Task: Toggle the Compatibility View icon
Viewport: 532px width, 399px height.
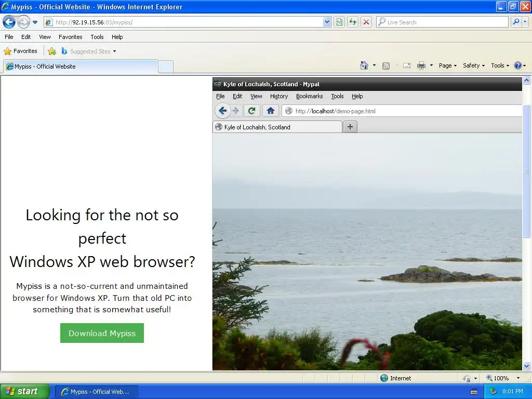Action: click(339, 22)
